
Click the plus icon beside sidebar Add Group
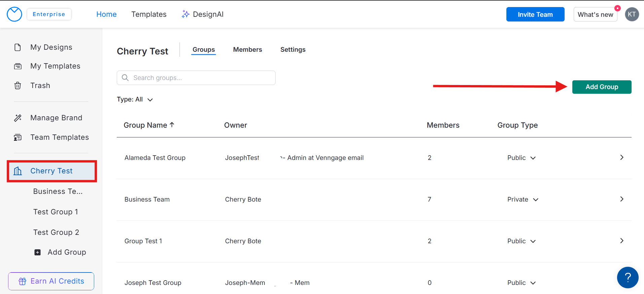[38, 252]
